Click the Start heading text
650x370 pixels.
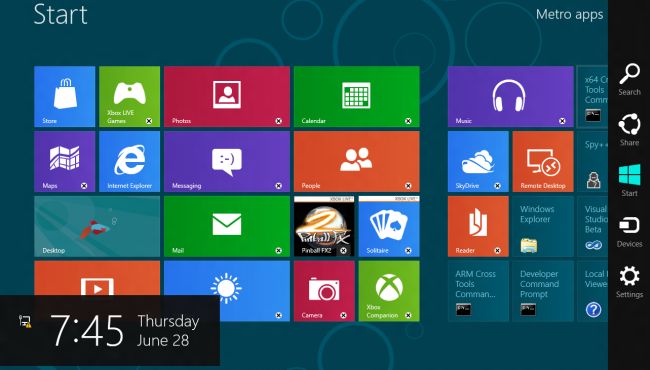(x=61, y=15)
